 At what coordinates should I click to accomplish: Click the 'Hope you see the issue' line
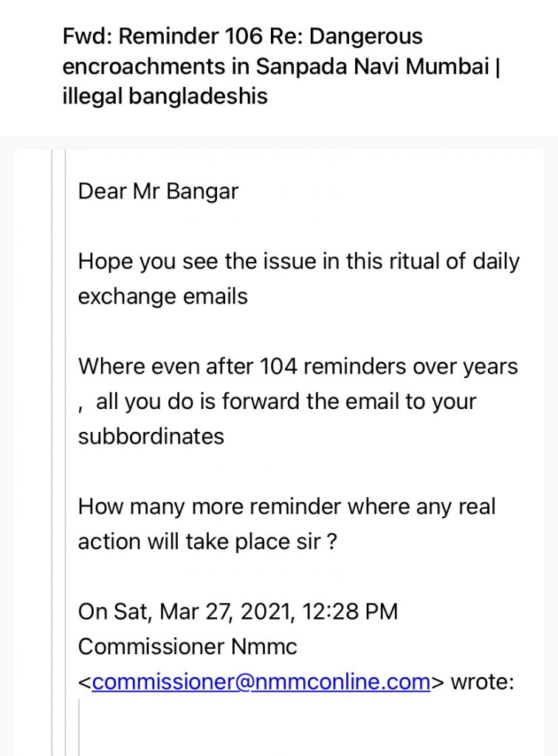(299, 262)
